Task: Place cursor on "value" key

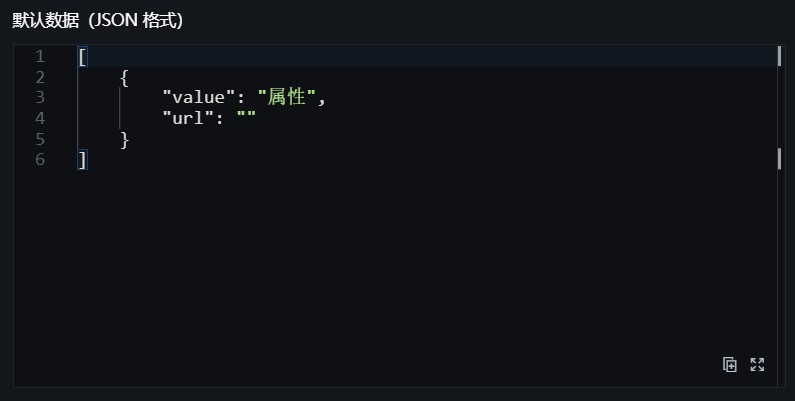Action: point(199,97)
